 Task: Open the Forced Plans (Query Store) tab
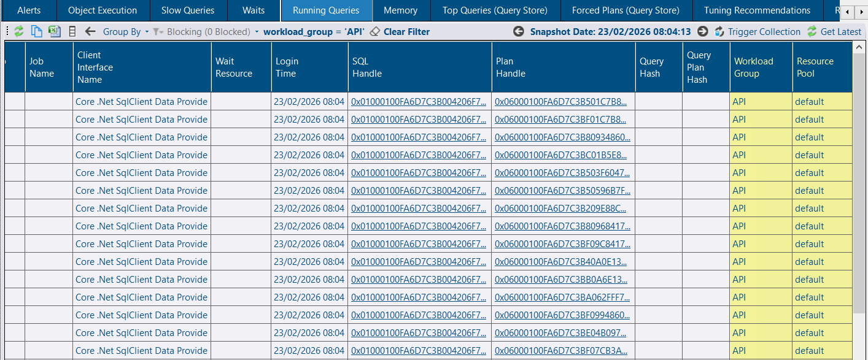pos(626,10)
